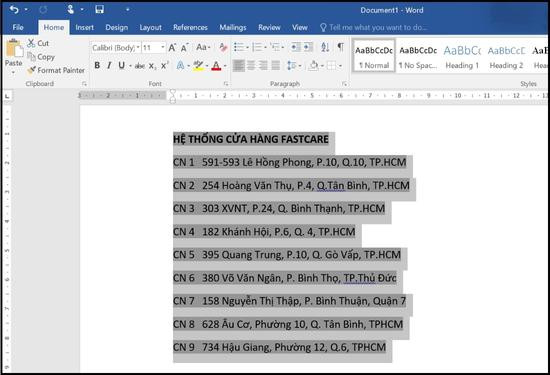Customize Quick Access Toolbar dropdown
Image resolution: width=550 pixels, height=375 pixels.
point(127,10)
